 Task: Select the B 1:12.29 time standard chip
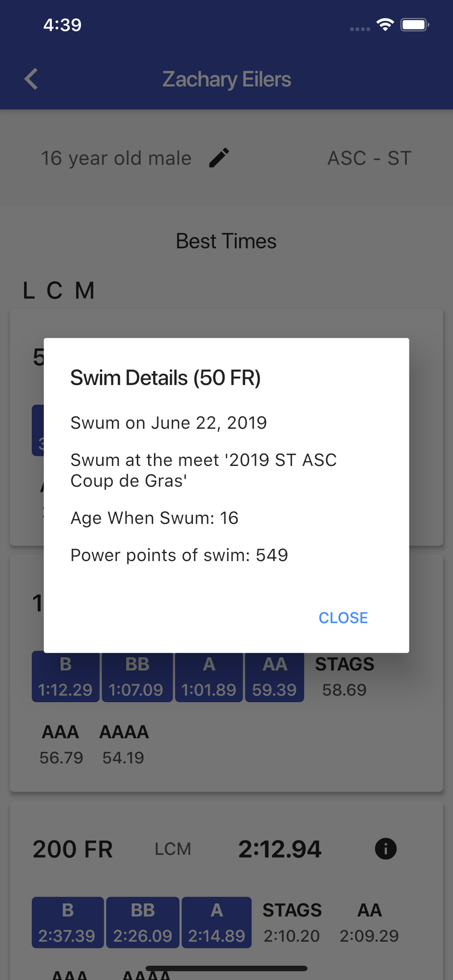pos(66,677)
